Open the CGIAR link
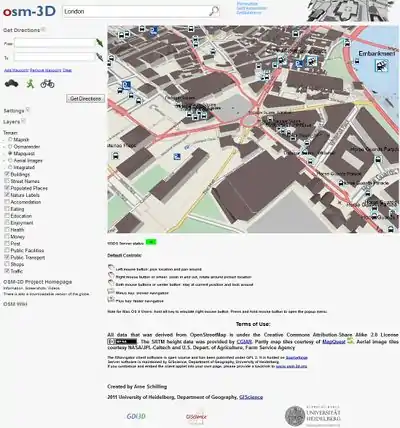Viewport: 400px width, 428px height. tap(244, 342)
